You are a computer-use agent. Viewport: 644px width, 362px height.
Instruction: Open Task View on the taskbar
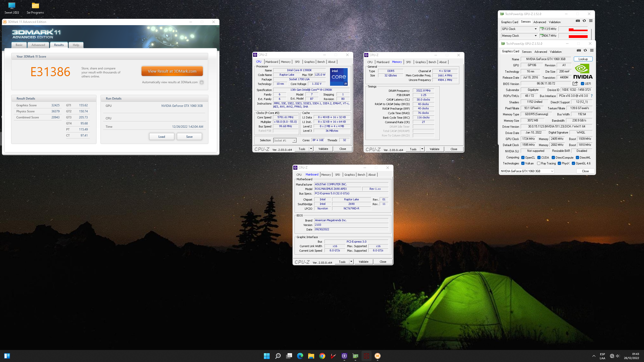tap(289, 356)
